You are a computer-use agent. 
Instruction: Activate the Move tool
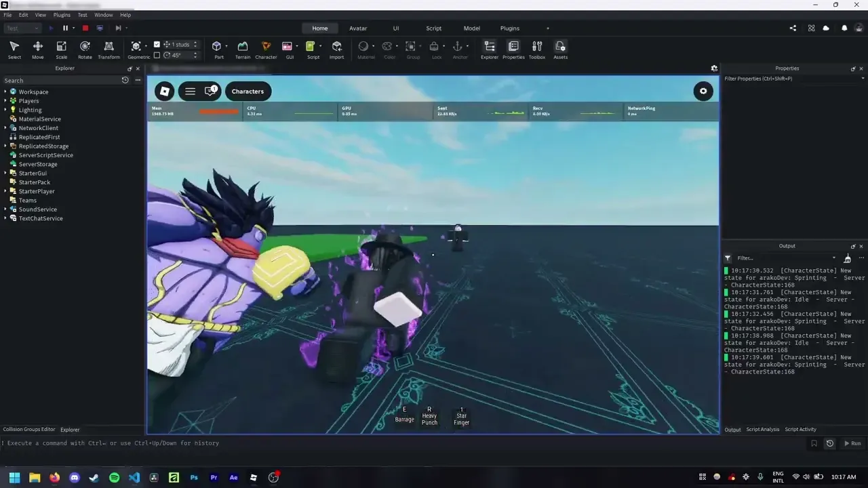(38, 49)
